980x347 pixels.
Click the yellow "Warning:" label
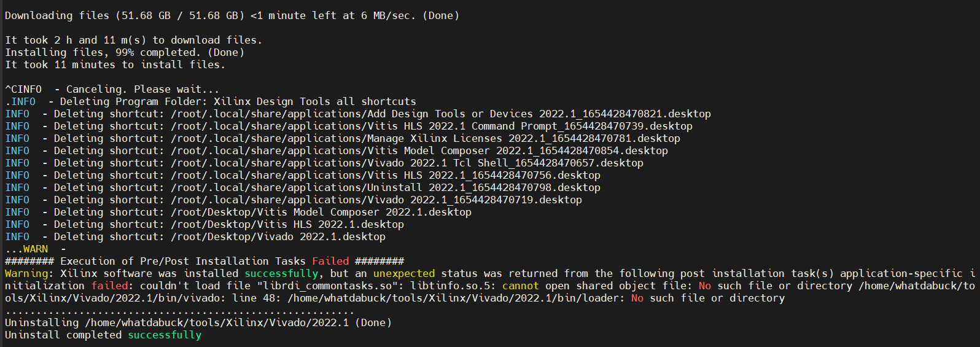click(x=29, y=273)
